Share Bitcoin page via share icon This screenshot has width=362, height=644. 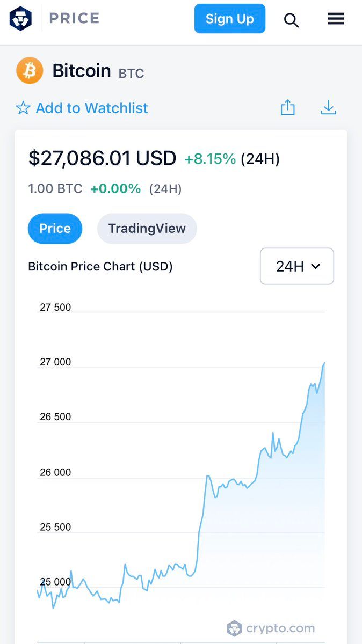(x=288, y=107)
